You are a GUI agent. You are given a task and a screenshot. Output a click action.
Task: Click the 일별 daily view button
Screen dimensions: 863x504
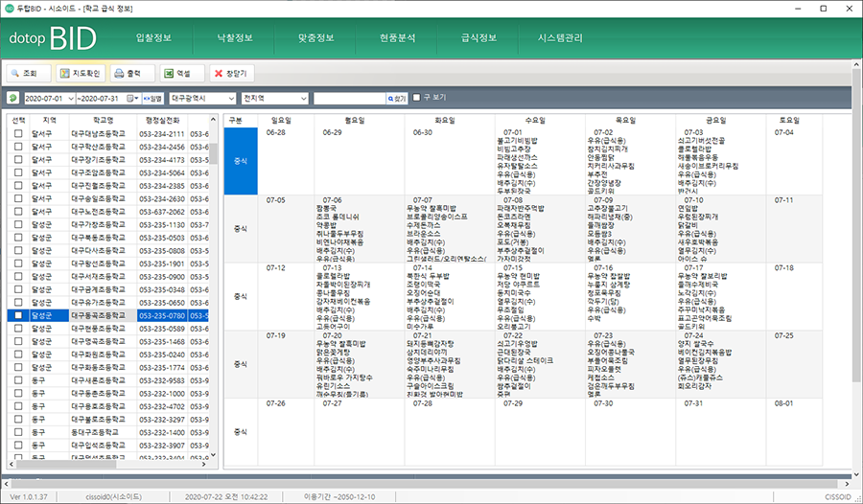click(152, 98)
